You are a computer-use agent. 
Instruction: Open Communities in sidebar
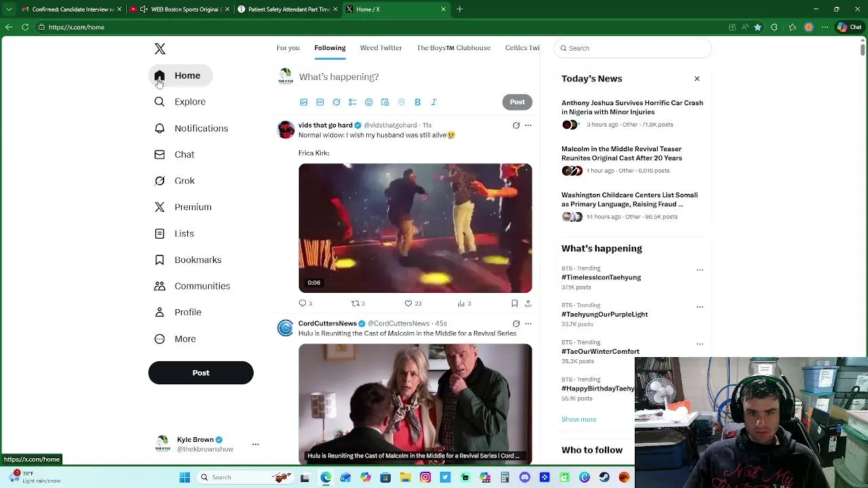coord(193,286)
